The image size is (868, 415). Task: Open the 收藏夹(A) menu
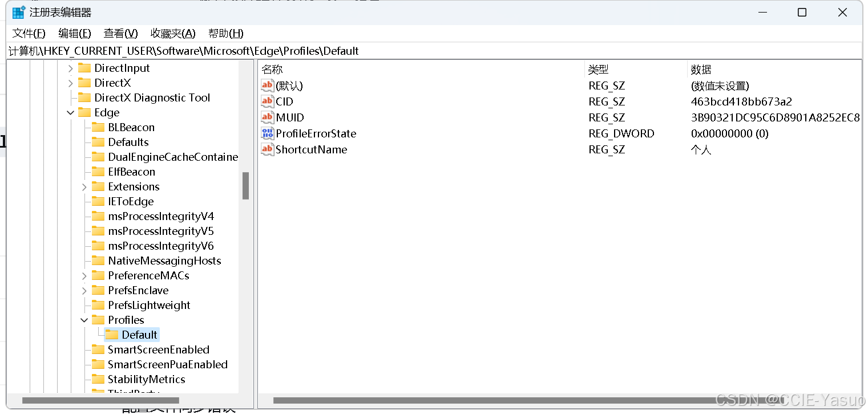[173, 33]
